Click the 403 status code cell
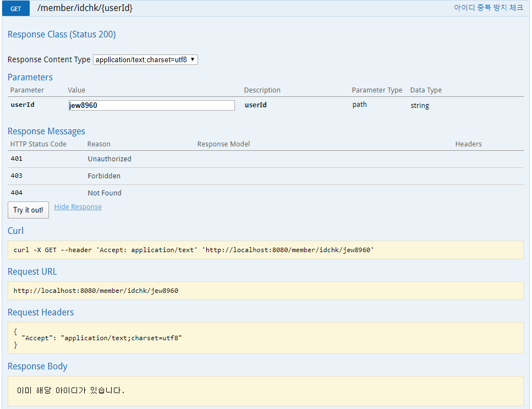 click(x=17, y=176)
